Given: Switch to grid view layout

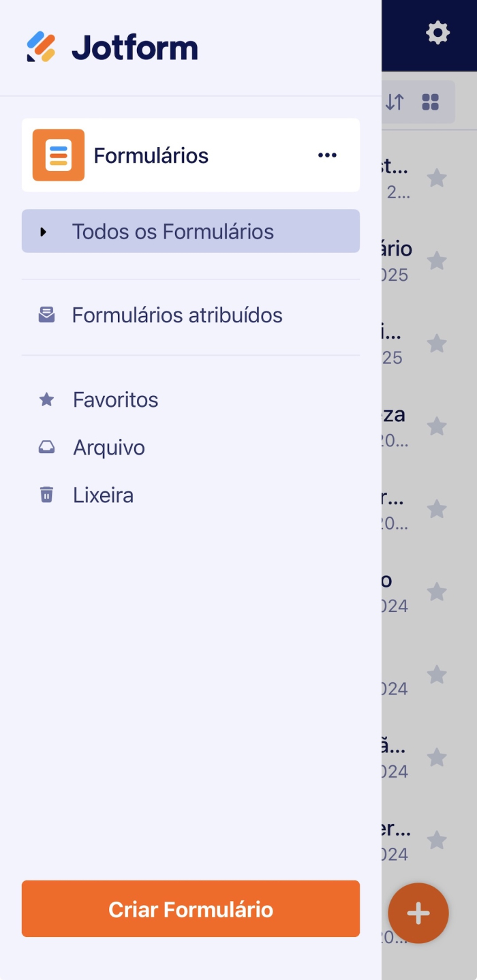Looking at the screenshot, I should pos(430,102).
